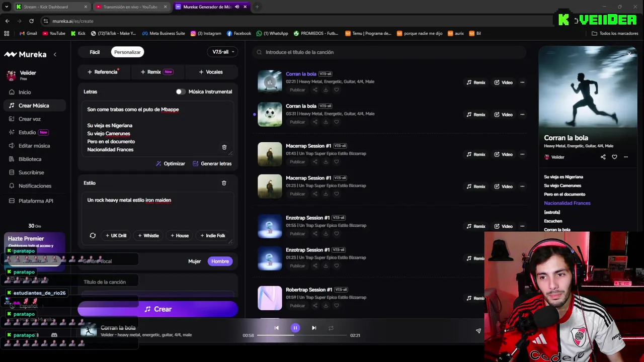
Task: Share the first Corran la bola song
Action: pyautogui.click(x=315, y=90)
